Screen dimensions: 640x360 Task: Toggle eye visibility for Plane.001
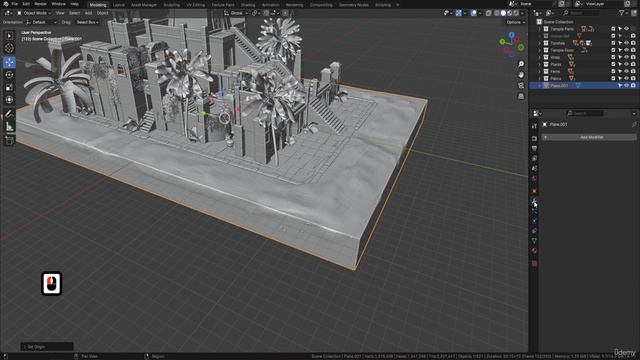(x=627, y=85)
